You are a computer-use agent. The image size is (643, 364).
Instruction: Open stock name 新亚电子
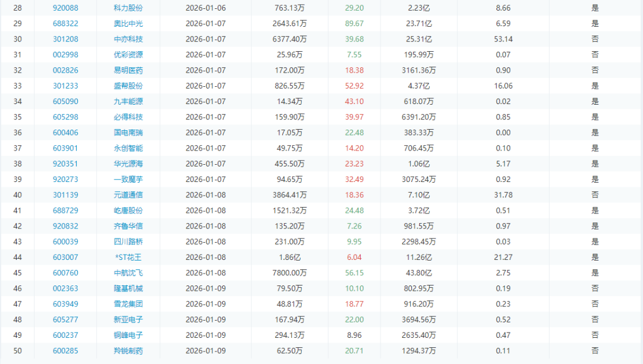click(129, 319)
